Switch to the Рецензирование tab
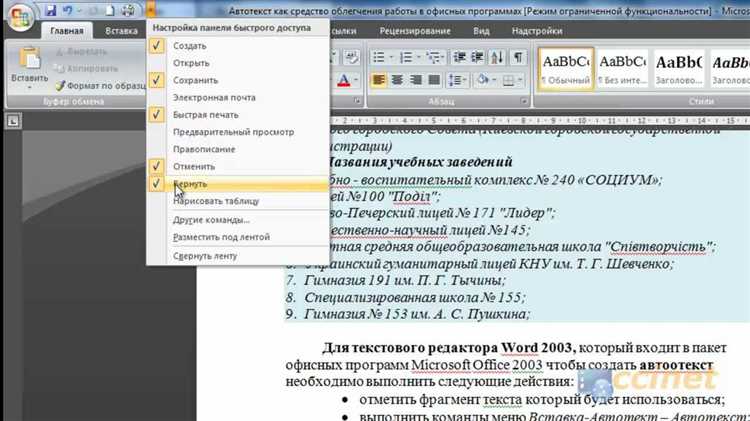Image resolution: width=750 pixels, height=421 pixels. pyautogui.click(x=415, y=31)
